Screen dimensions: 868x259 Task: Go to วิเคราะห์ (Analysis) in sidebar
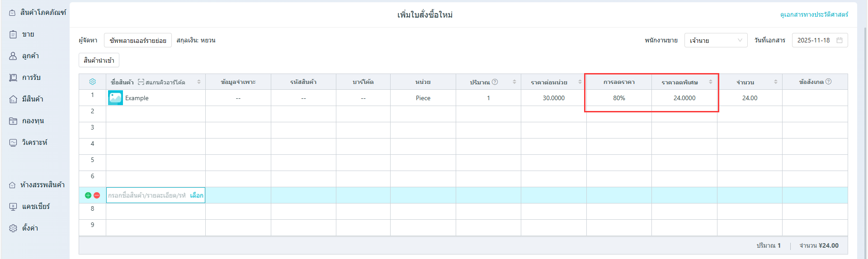coord(34,143)
